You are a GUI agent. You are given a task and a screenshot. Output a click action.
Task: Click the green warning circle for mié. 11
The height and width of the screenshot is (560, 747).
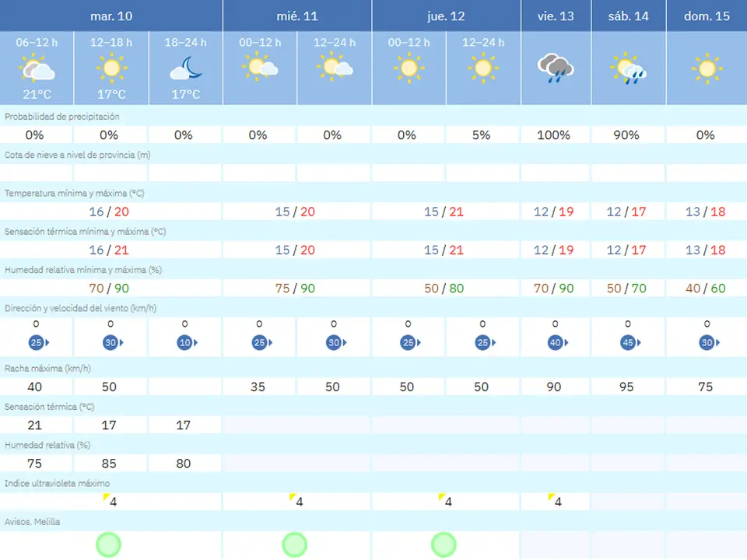pos(294,544)
